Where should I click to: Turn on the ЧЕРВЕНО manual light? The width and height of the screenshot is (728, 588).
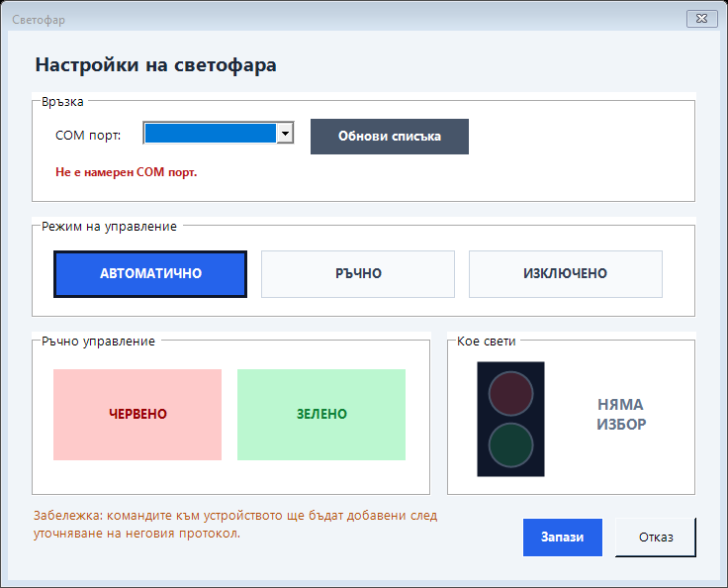pyautogui.click(x=137, y=415)
